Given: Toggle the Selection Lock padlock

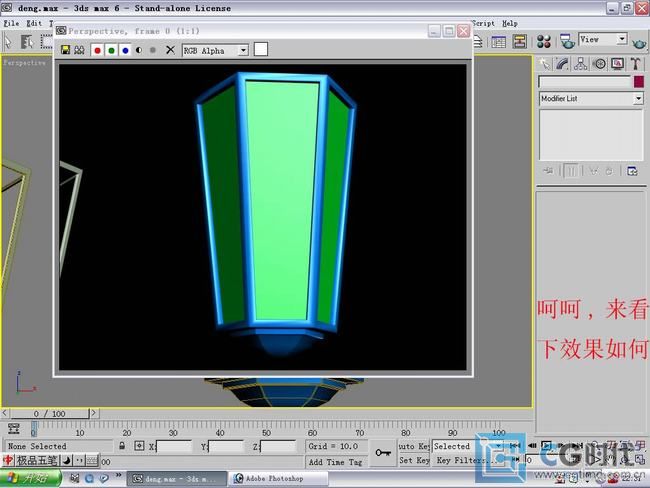Looking at the screenshot, I should pyautogui.click(x=122, y=446).
